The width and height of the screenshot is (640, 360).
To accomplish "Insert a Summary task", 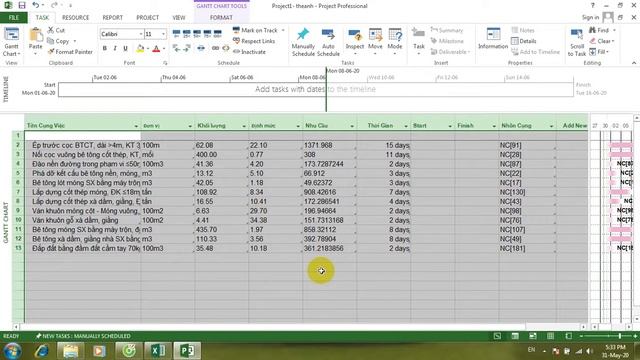I will tap(447, 30).
